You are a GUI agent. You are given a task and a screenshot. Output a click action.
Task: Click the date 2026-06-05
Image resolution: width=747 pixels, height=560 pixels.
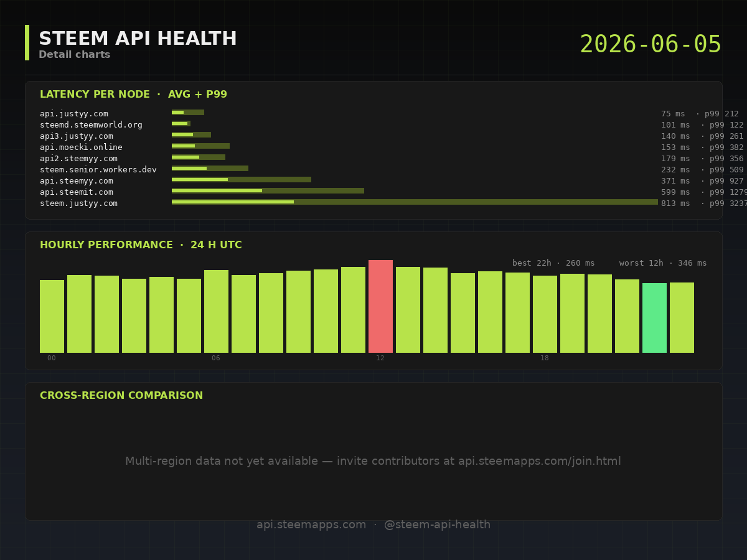[x=651, y=45]
